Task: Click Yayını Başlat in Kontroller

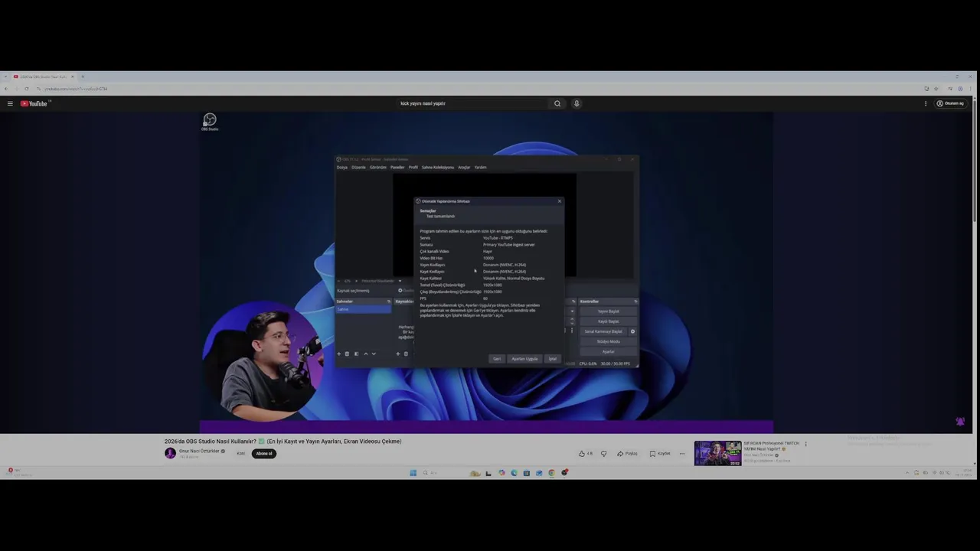Action: pos(609,311)
